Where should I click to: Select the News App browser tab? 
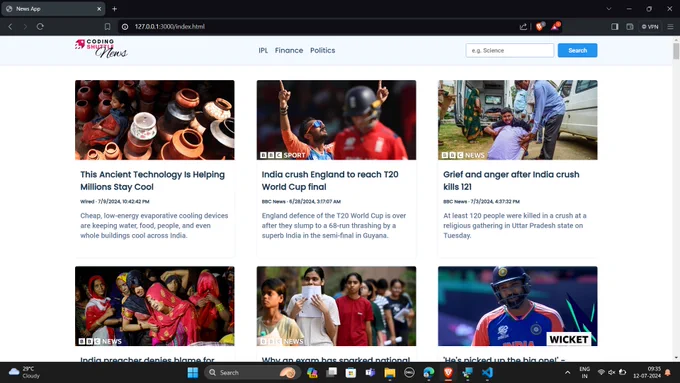click(53, 9)
